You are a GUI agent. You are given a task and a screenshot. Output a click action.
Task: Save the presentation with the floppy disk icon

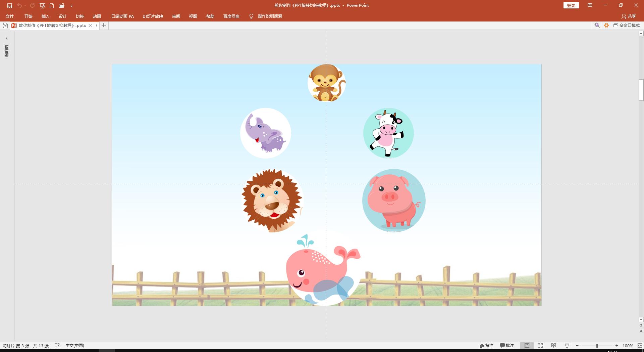tap(10, 6)
